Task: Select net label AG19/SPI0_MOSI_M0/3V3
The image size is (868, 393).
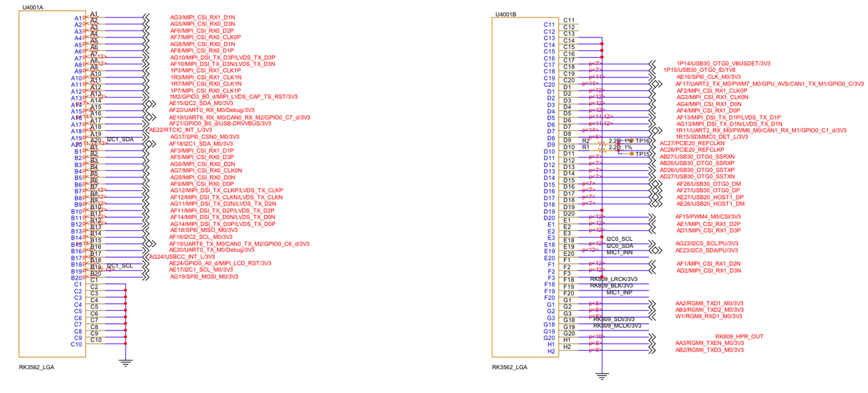Action: [x=204, y=277]
